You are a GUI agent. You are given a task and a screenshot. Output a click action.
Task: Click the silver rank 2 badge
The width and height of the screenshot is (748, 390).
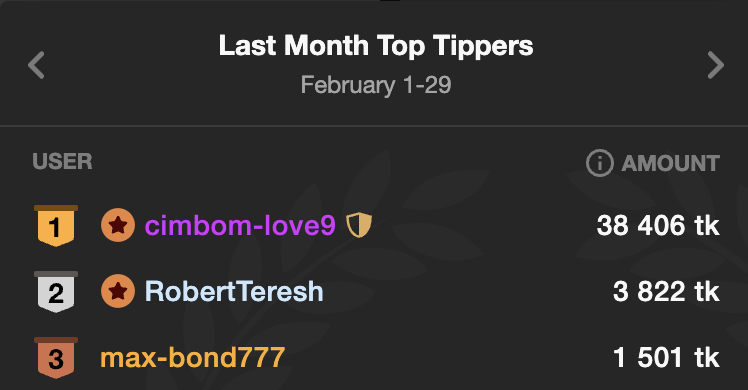tap(56, 292)
